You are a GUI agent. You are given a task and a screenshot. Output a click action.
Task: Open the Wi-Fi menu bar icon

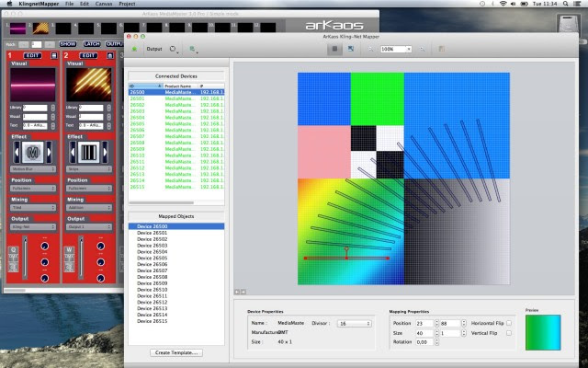503,4
